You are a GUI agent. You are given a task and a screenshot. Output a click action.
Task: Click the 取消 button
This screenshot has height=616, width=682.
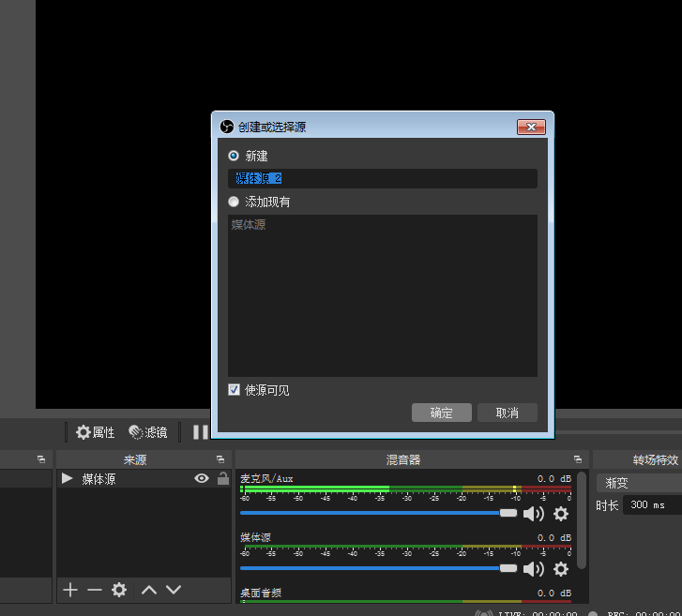507,413
